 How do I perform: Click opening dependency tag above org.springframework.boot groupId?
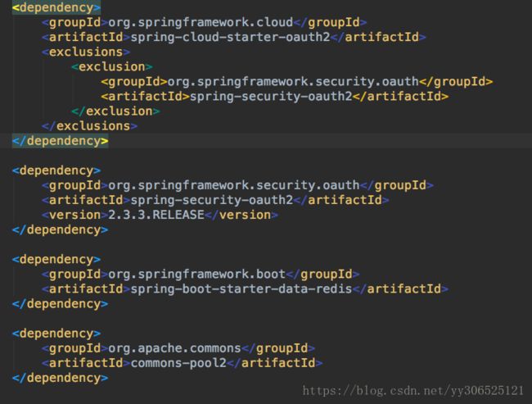click(56, 259)
